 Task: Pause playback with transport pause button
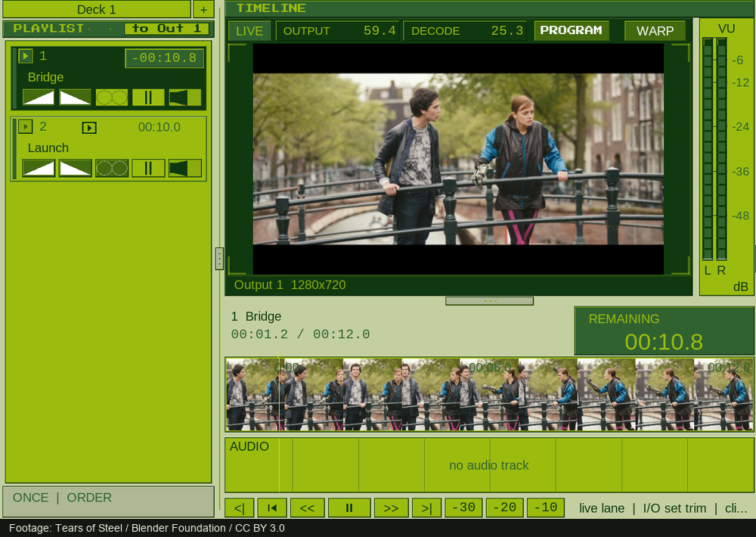pyautogui.click(x=349, y=508)
